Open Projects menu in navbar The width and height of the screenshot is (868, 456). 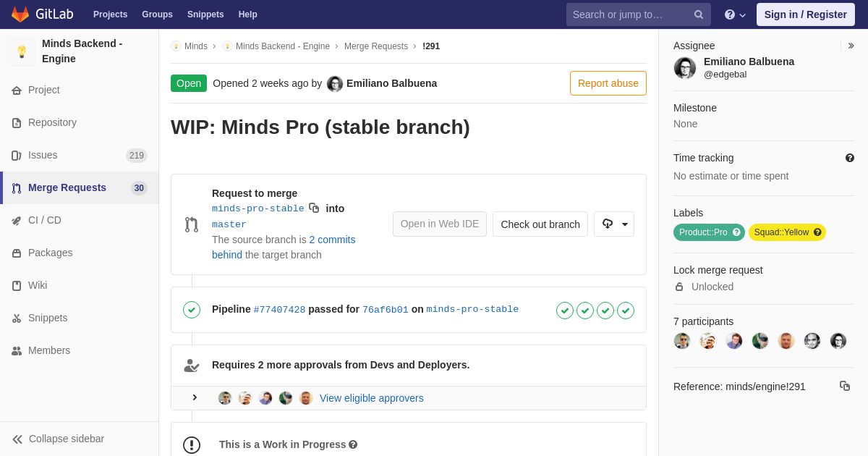click(x=110, y=14)
